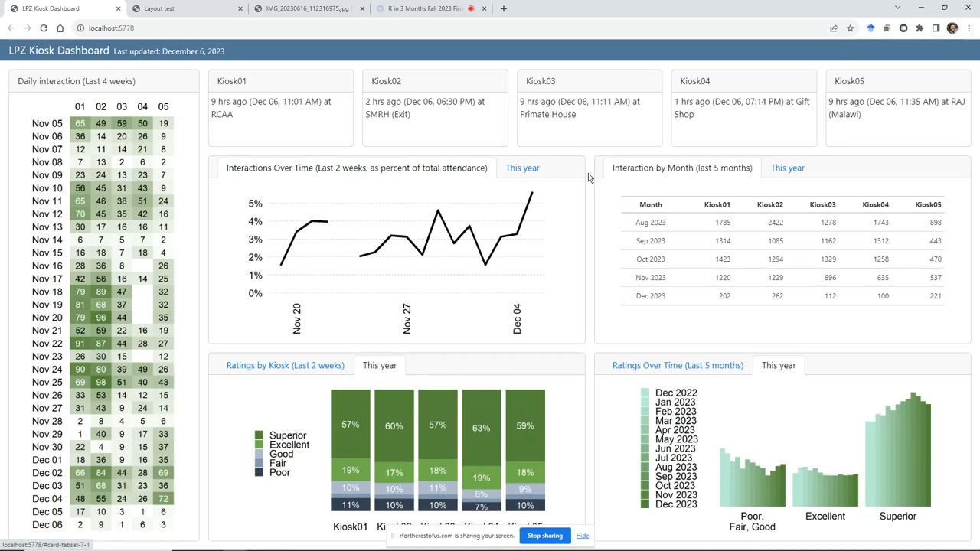Expand the tab search chevron
The width and height of the screenshot is (980, 551).
pyautogui.click(x=897, y=8)
